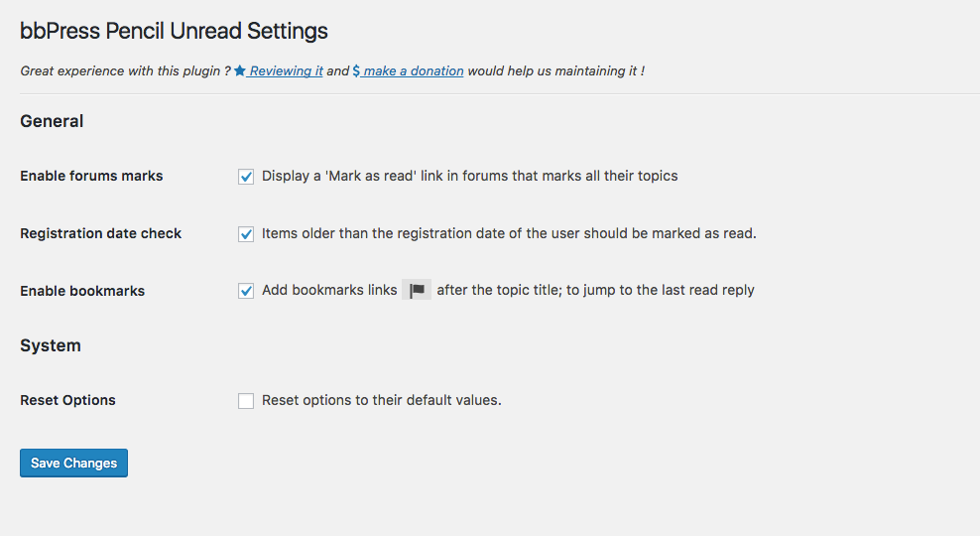Image resolution: width=980 pixels, height=536 pixels.
Task: Click the "Display a 'Mark as read' link" description
Action: point(469,176)
